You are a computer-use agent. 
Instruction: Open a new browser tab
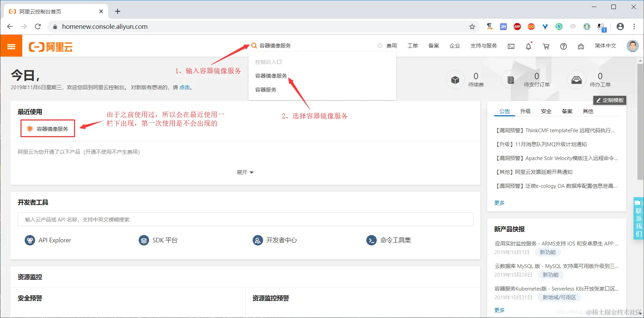118,11
